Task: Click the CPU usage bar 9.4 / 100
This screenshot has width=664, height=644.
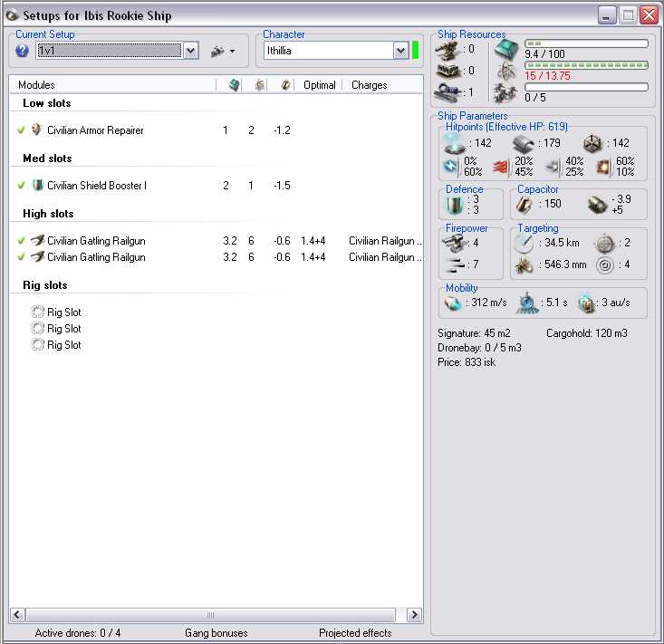Action: click(586, 43)
